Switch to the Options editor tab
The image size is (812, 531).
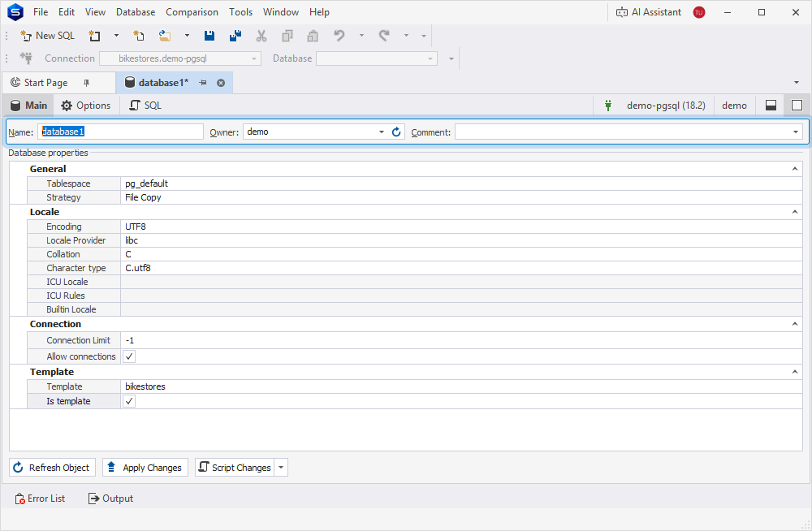coord(86,106)
